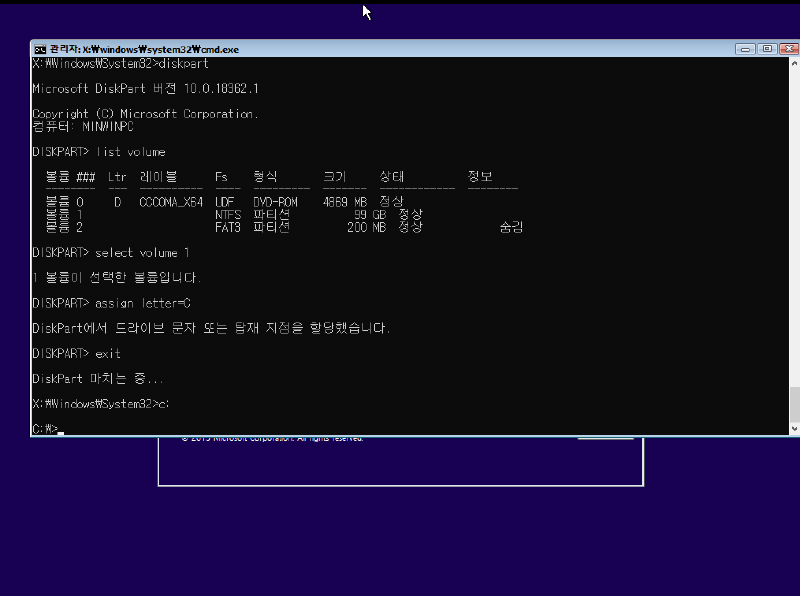Viewport: 800px width, 596px height.
Task: Click the CCCOMA_X64 volume label
Action: point(171,202)
